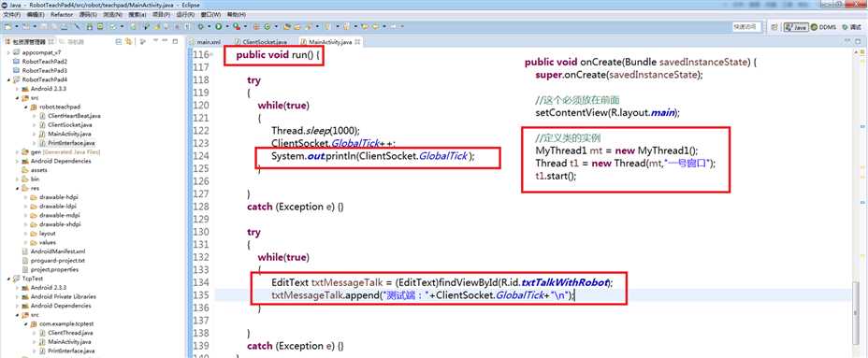Open the Refactor menu
Viewport: 868px width, 358px height.
(62, 14)
